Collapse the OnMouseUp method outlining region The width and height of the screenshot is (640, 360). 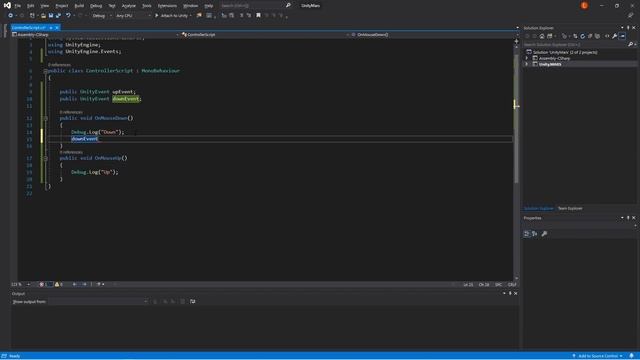pos(46,158)
